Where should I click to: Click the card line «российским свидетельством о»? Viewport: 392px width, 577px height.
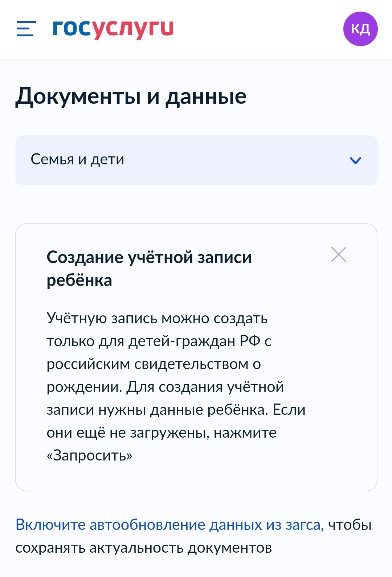pos(154,364)
